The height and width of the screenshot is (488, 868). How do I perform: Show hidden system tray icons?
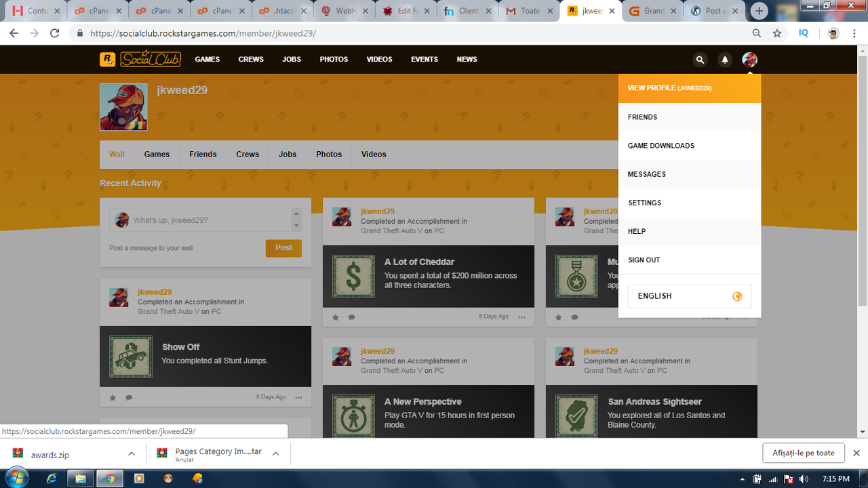tap(743, 479)
